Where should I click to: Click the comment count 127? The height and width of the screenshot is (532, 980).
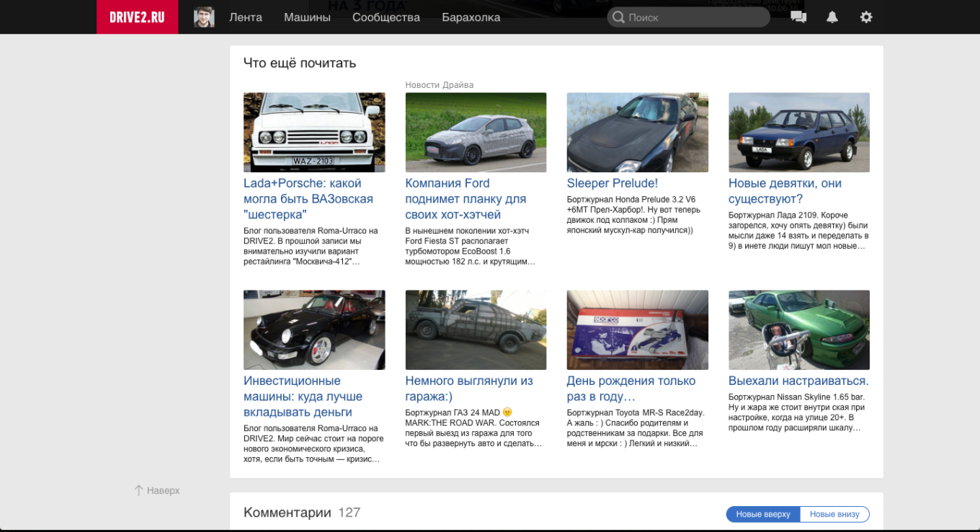click(x=349, y=513)
